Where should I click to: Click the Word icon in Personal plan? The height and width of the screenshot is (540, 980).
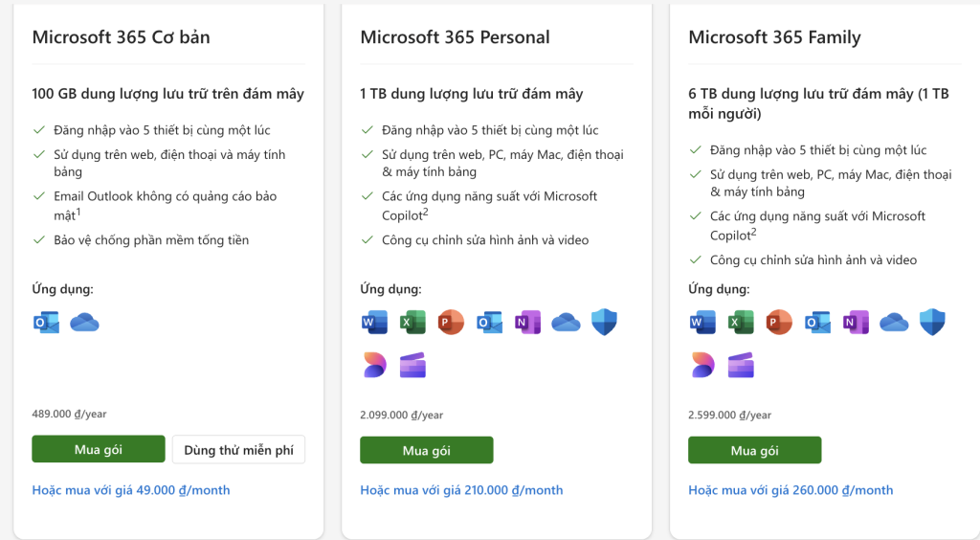(374, 323)
